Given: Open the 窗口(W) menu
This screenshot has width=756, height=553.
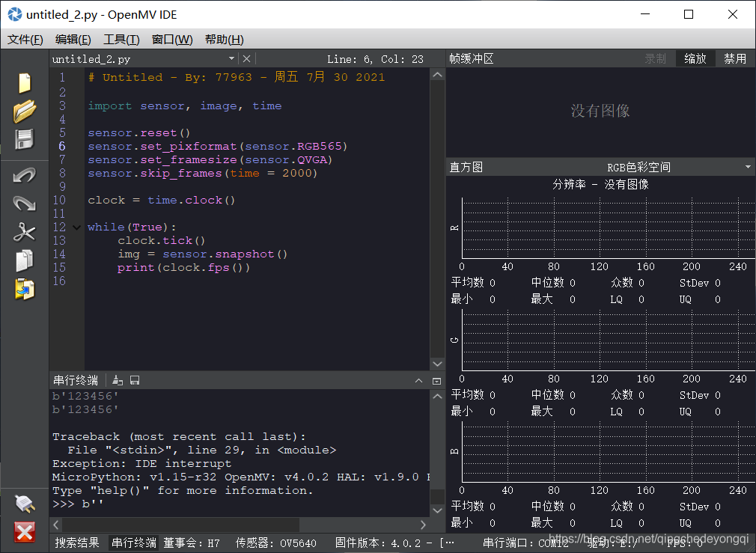Looking at the screenshot, I should (x=172, y=40).
